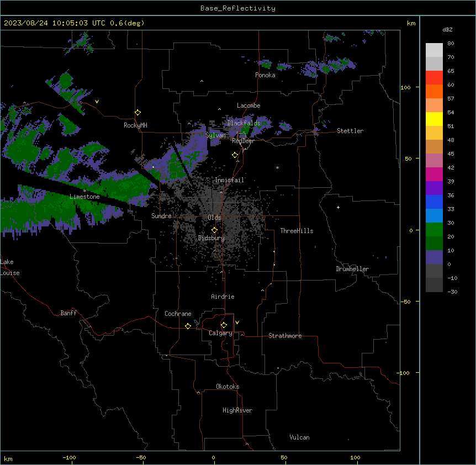This screenshot has width=476, height=465.
Task: Click the km unit label in bottom-left corner
Action: coord(8,458)
